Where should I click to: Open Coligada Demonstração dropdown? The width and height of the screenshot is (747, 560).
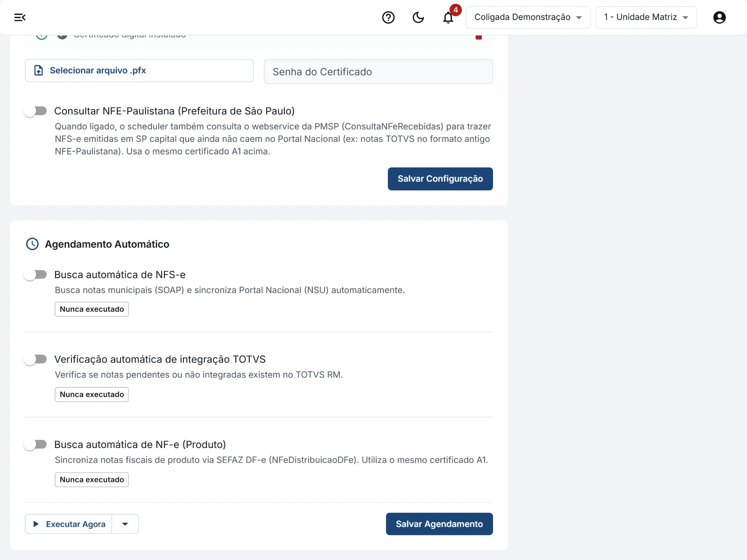click(528, 17)
